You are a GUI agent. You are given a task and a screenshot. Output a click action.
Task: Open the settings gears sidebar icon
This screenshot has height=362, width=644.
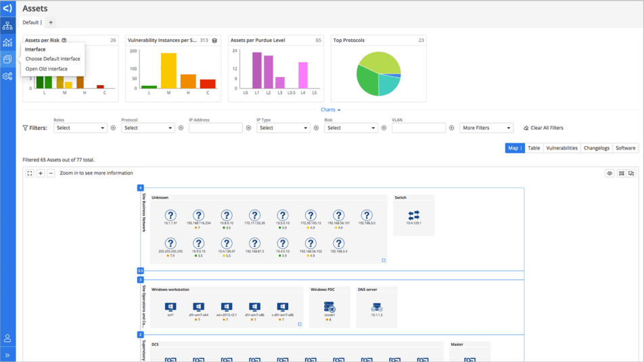pos(7,76)
